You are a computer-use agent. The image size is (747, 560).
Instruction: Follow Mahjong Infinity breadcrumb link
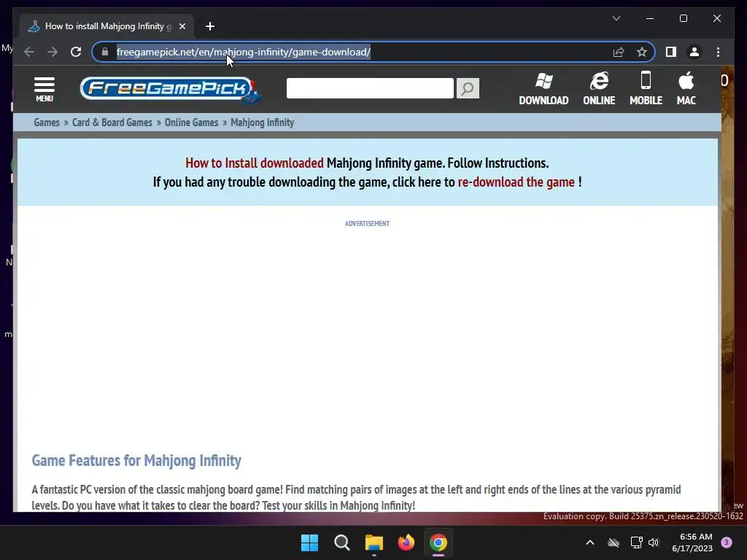(262, 122)
